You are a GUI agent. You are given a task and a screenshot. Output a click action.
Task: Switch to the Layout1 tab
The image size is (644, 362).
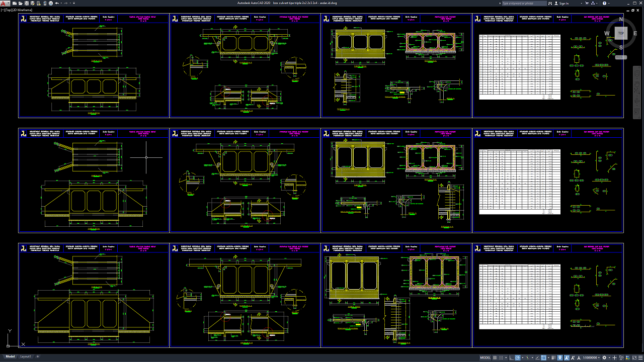point(25,356)
